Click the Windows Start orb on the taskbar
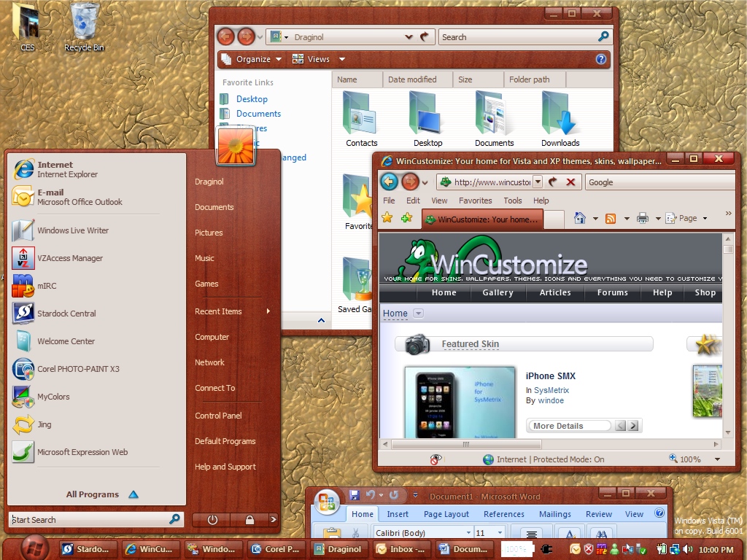This screenshot has height=560, width=747. [34, 548]
